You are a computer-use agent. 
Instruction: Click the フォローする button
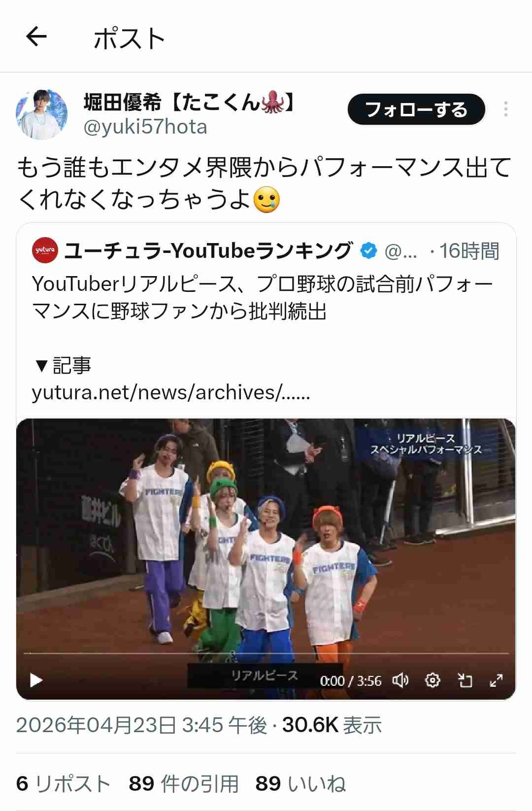pyautogui.click(x=416, y=109)
